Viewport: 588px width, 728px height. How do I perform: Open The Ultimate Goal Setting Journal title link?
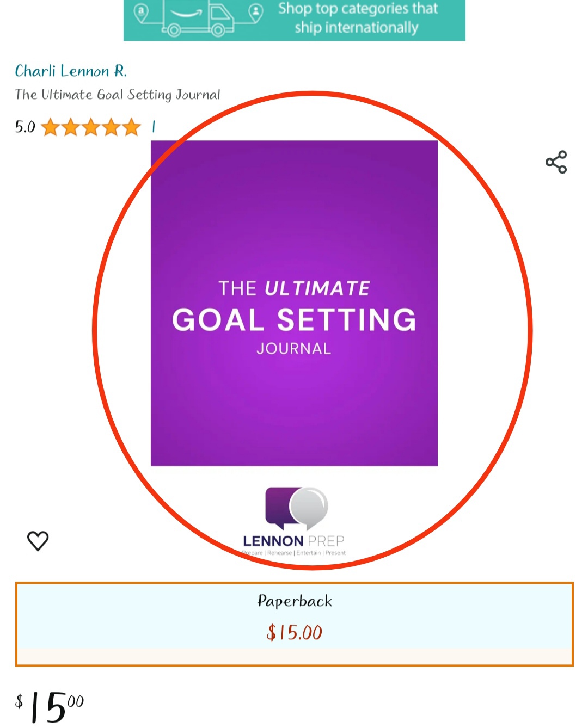point(117,94)
